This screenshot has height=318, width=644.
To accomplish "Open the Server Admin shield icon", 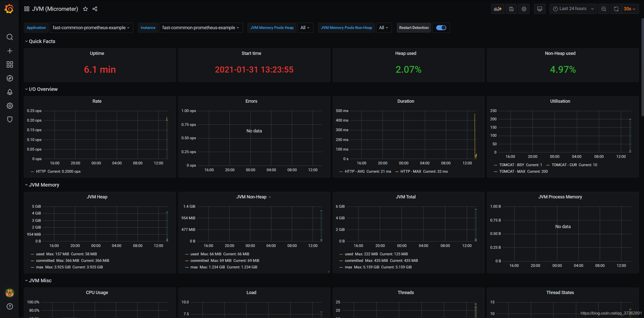I will (10, 119).
